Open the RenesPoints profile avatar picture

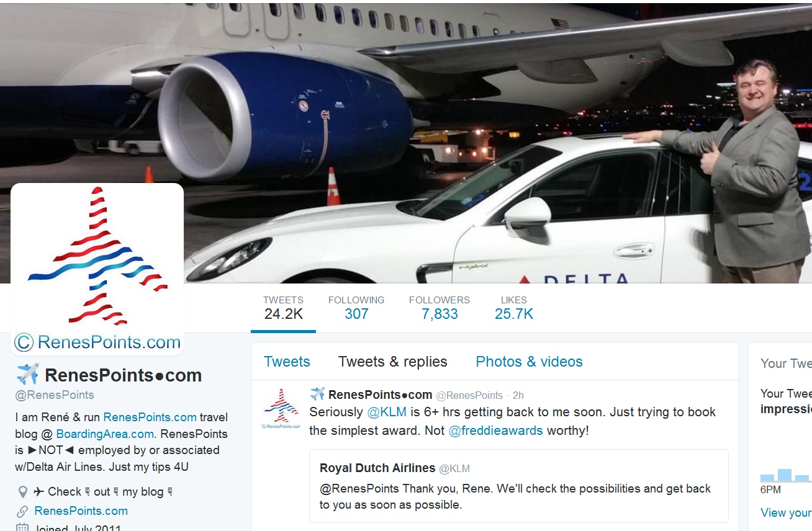(97, 269)
